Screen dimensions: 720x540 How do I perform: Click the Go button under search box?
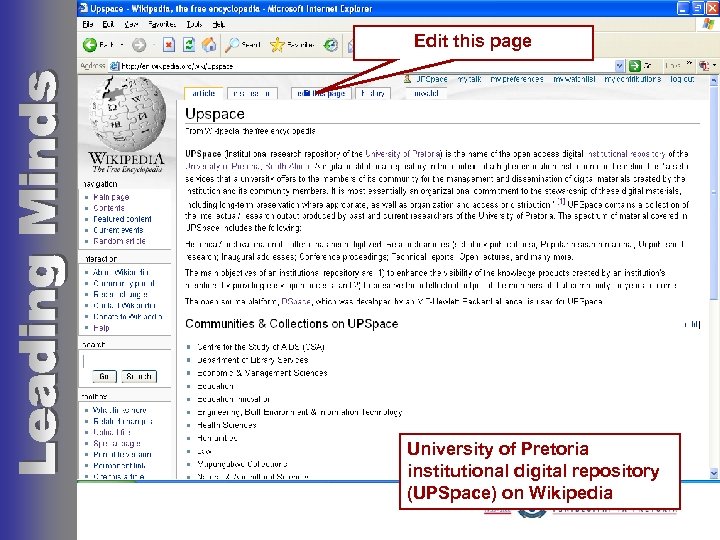(104, 377)
